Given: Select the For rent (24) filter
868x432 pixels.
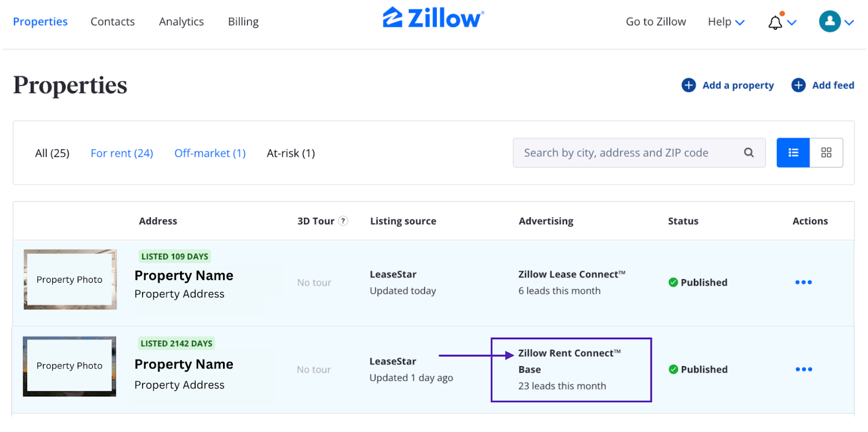Looking at the screenshot, I should pyautogui.click(x=122, y=153).
